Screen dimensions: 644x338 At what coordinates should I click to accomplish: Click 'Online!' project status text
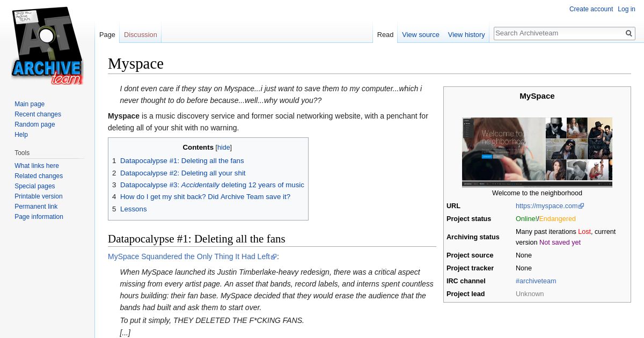pyautogui.click(x=526, y=219)
